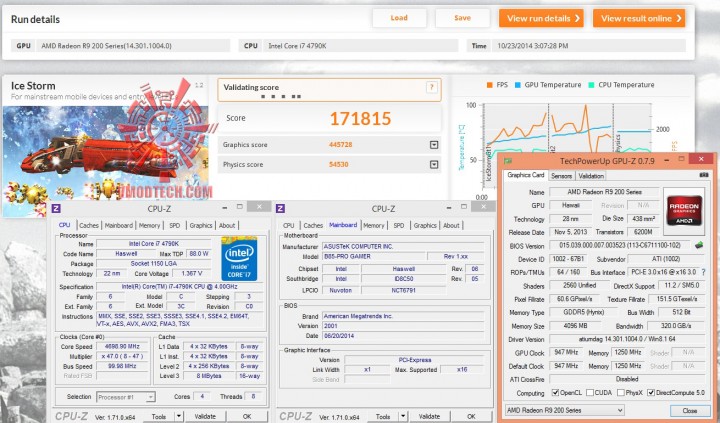Click the Core Speed value 4698.90 MHz
The width and height of the screenshot is (720, 423).
point(122,346)
